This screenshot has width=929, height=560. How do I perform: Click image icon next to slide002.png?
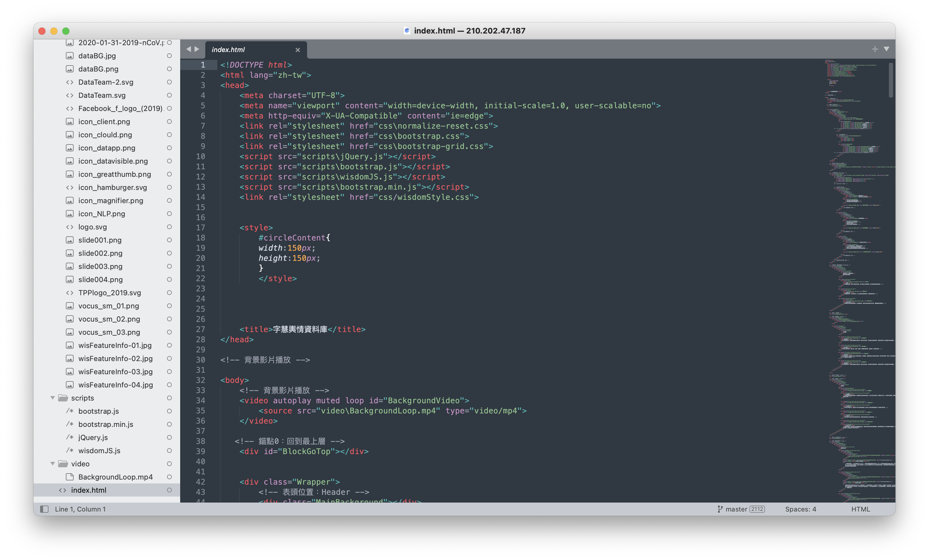(x=70, y=253)
